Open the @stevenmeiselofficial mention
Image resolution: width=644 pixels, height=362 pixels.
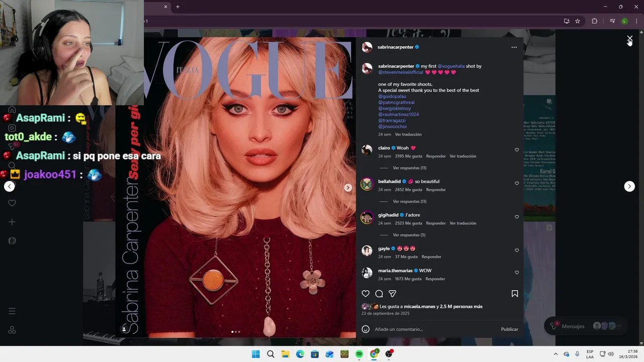pyautogui.click(x=401, y=72)
